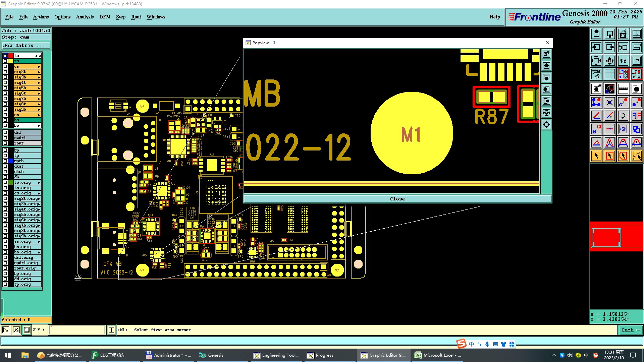
Task: Click the exclamation mark icon by coordinate field
Action: pyautogui.click(x=111, y=330)
